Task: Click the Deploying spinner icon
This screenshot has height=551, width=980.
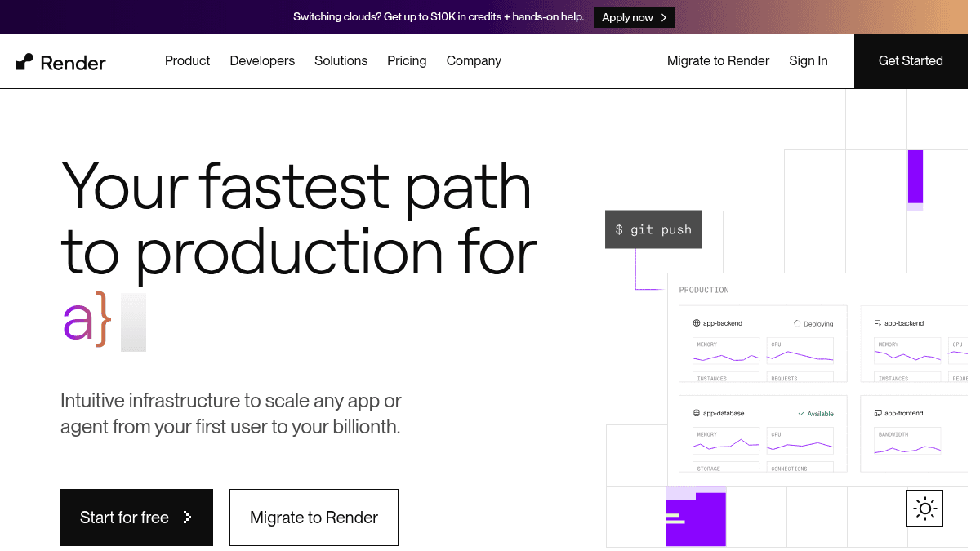Action: [797, 323]
